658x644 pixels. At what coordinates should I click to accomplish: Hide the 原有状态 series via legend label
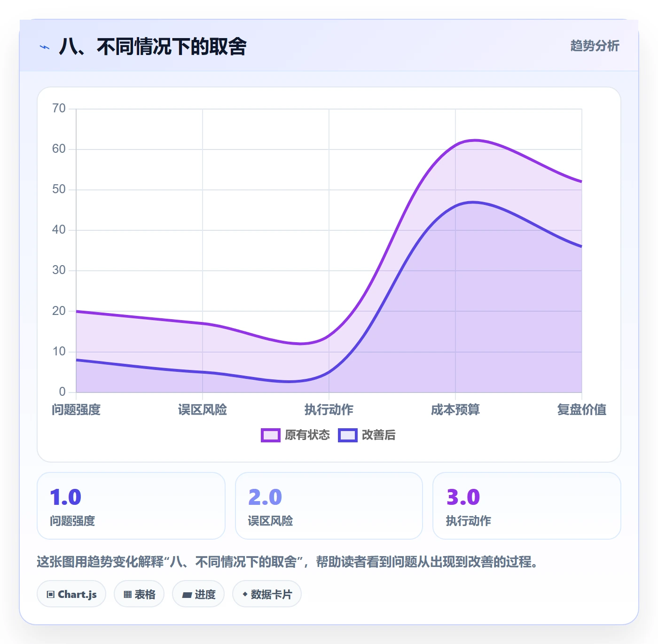[x=307, y=435]
